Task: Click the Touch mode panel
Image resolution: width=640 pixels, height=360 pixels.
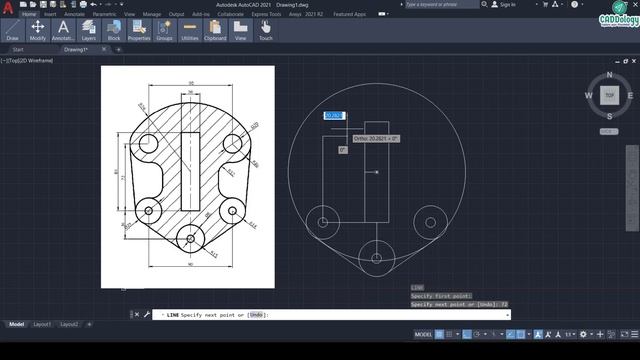Action: 266,30
